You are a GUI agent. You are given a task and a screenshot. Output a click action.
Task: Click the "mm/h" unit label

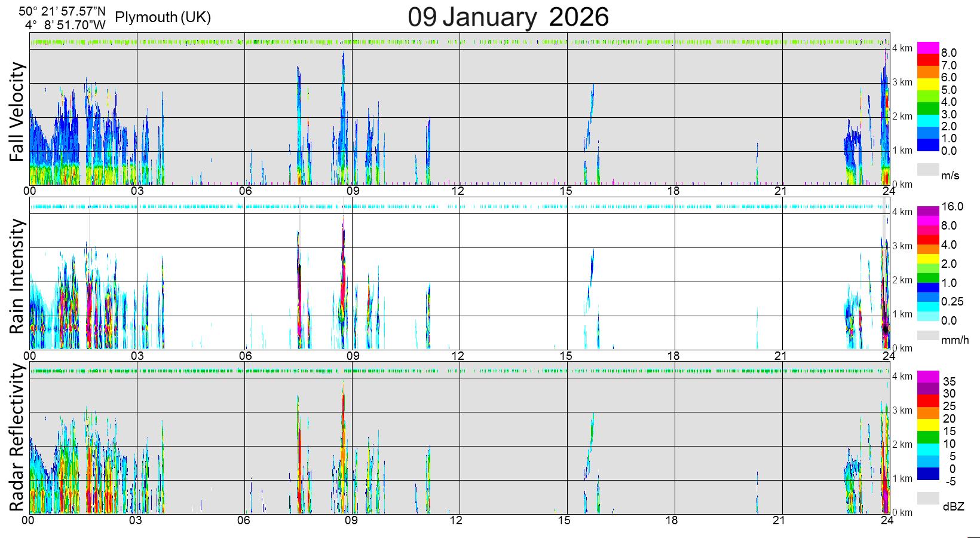[955, 340]
